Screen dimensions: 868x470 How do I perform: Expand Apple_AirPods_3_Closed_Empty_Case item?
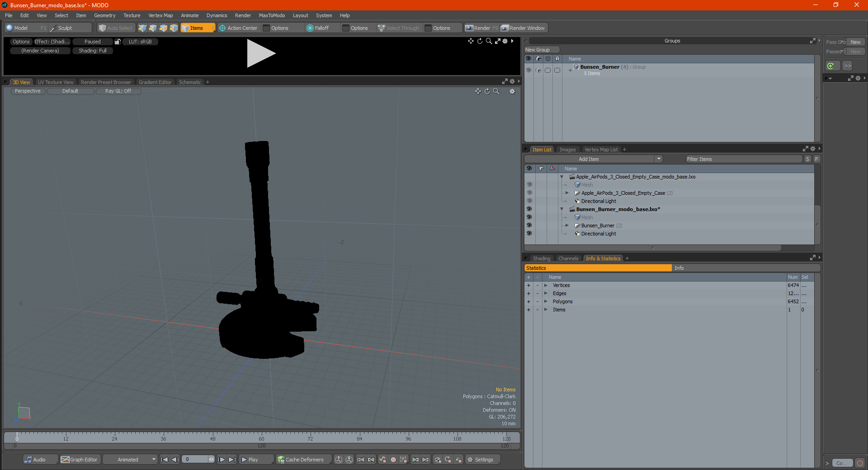click(567, 193)
